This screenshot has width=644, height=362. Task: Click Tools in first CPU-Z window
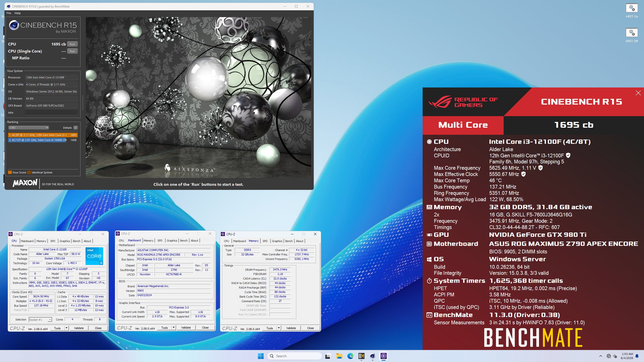point(57,328)
